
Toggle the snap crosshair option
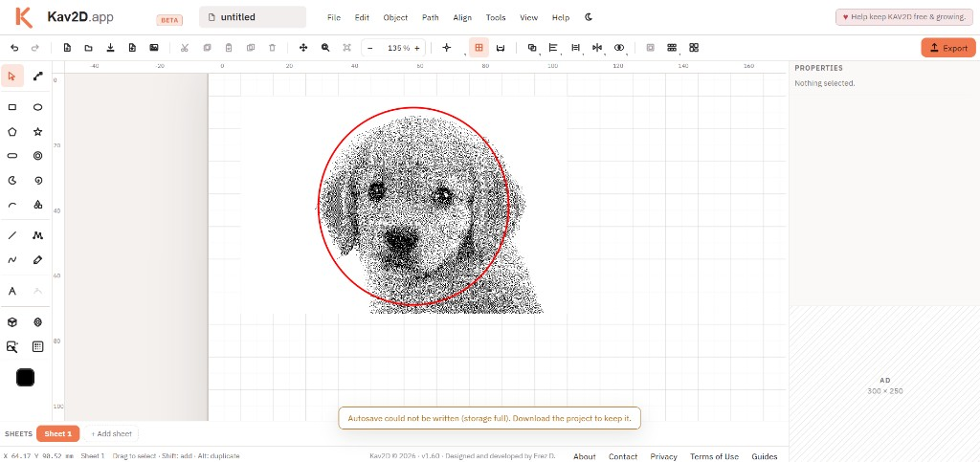pos(446,48)
